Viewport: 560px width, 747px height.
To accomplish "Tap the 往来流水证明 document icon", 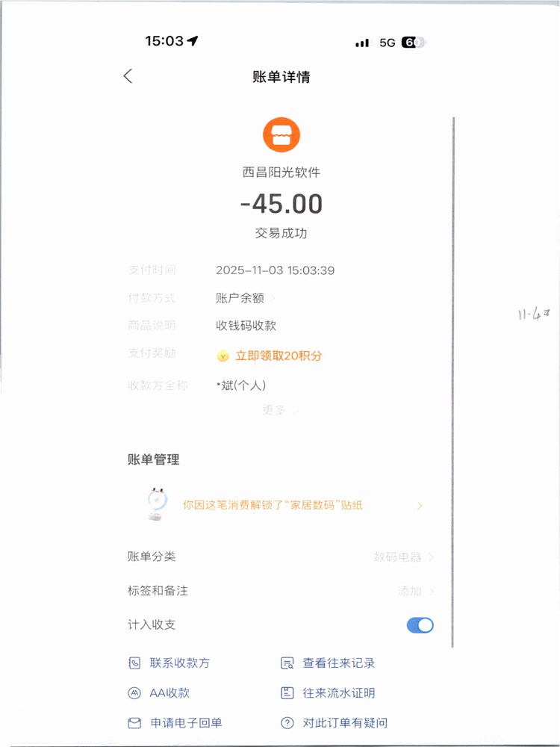I will pos(287,693).
